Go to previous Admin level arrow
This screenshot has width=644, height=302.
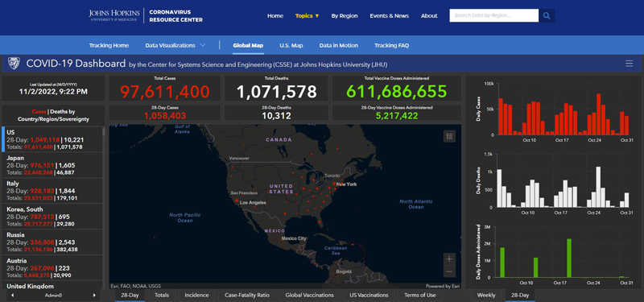pyautogui.click(x=12, y=295)
